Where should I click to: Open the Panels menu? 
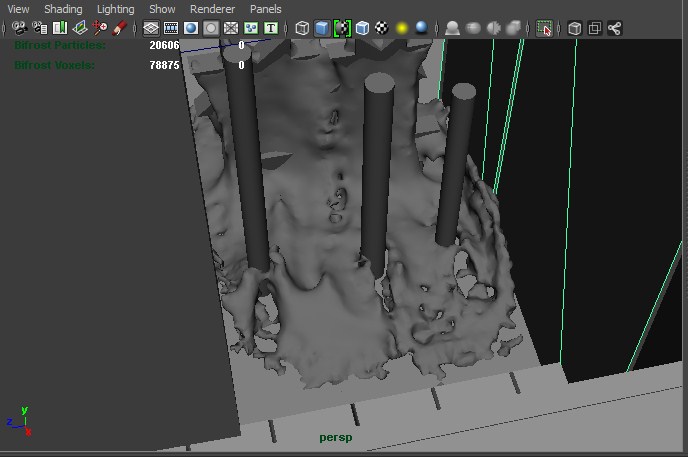tap(266, 9)
